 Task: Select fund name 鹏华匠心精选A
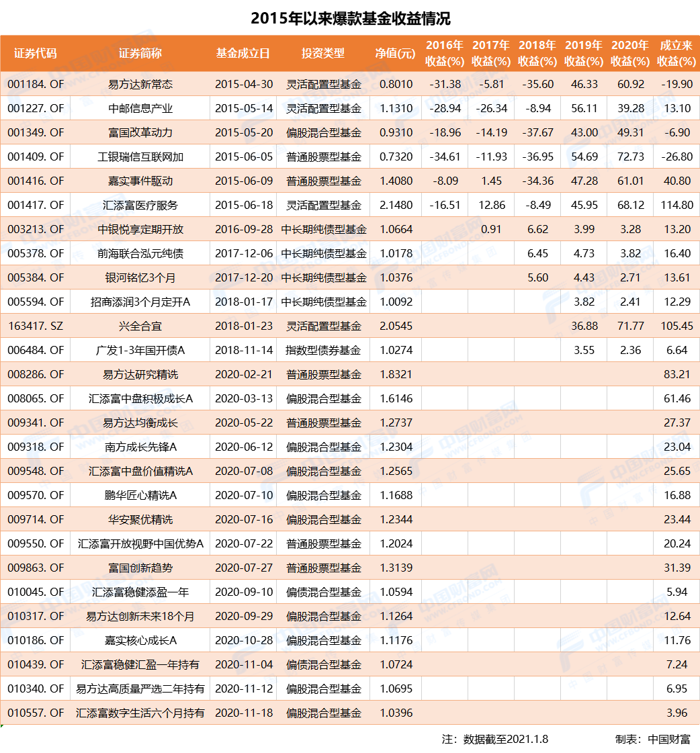point(140,495)
